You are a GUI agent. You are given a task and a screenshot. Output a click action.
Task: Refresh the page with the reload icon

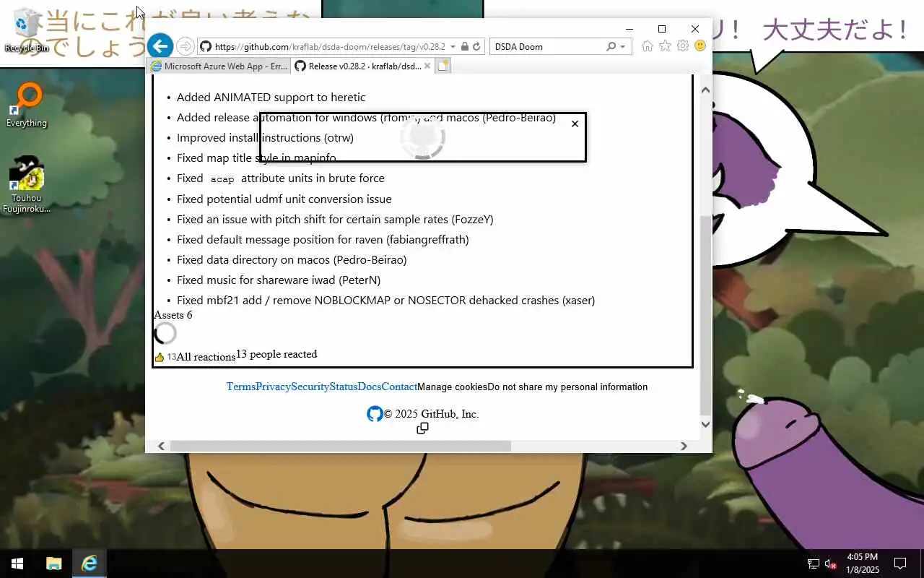476,46
